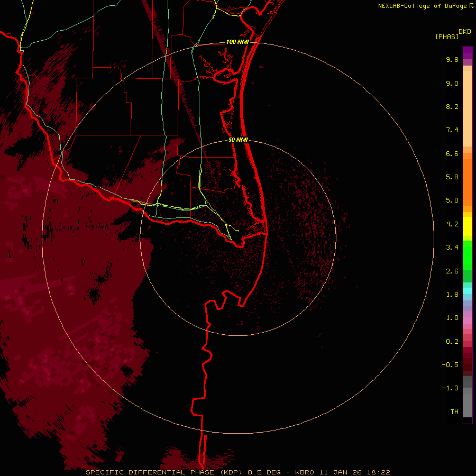This screenshot has width=476, height=476.
Task: Click the 7.4 scale value label
Action: 452,130
